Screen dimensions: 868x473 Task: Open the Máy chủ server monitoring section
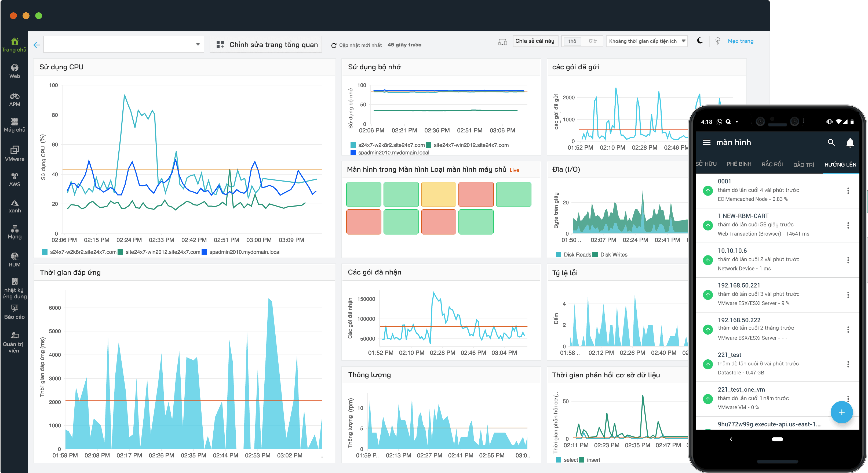14,125
